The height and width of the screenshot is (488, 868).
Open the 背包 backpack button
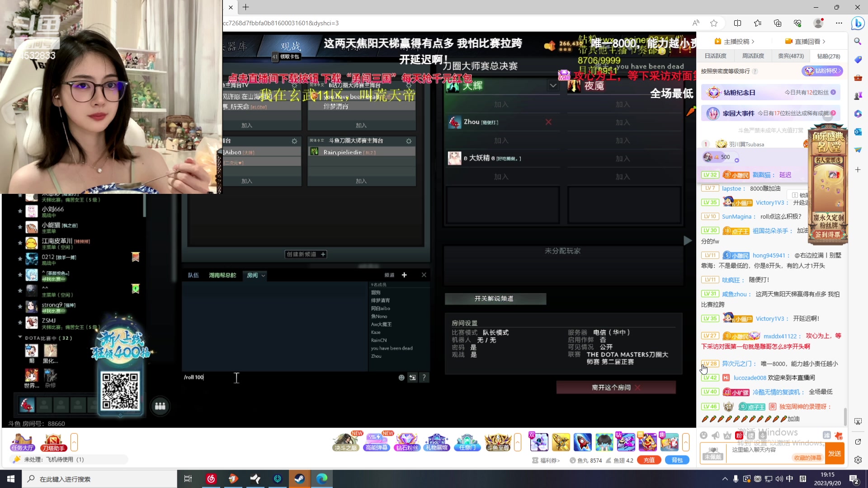pos(677,460)
